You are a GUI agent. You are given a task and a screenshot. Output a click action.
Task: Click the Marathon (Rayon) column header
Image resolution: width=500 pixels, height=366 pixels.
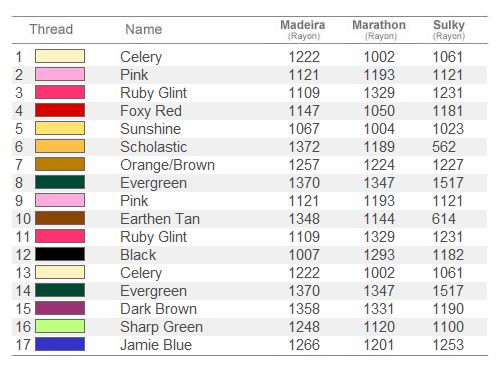(x=379, y=30)
